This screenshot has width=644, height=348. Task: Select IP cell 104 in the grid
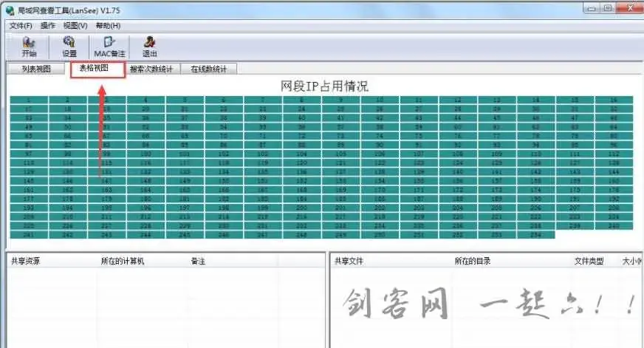coord(302,154)
